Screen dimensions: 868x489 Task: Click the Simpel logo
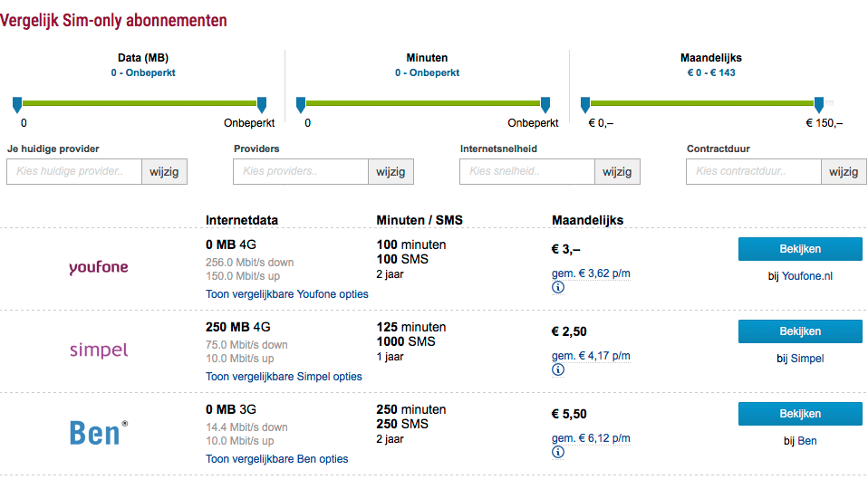(x=99, y=350)
